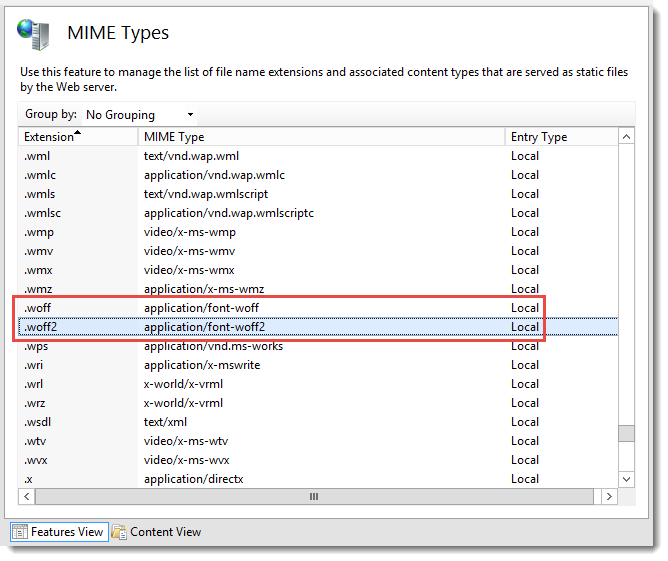Click the Local entry type for .wml
The width and height of the screenshot is (668, 561).
525,156
